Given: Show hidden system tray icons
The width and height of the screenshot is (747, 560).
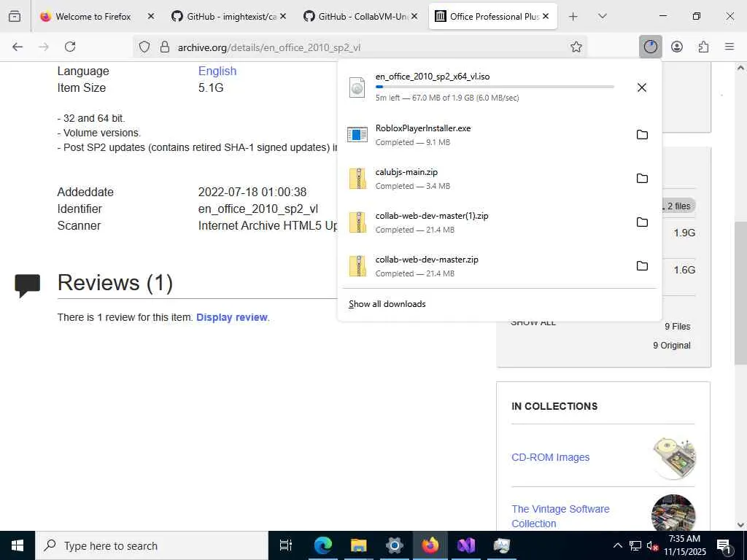Looking at the screenshot, I should click(617, 545).
